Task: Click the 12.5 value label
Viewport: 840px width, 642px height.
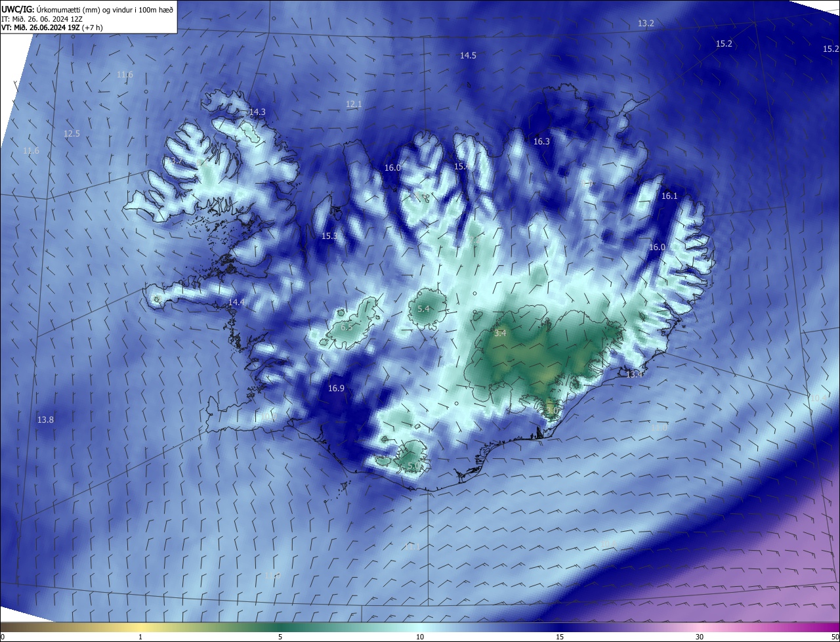Action: point(72,134)
